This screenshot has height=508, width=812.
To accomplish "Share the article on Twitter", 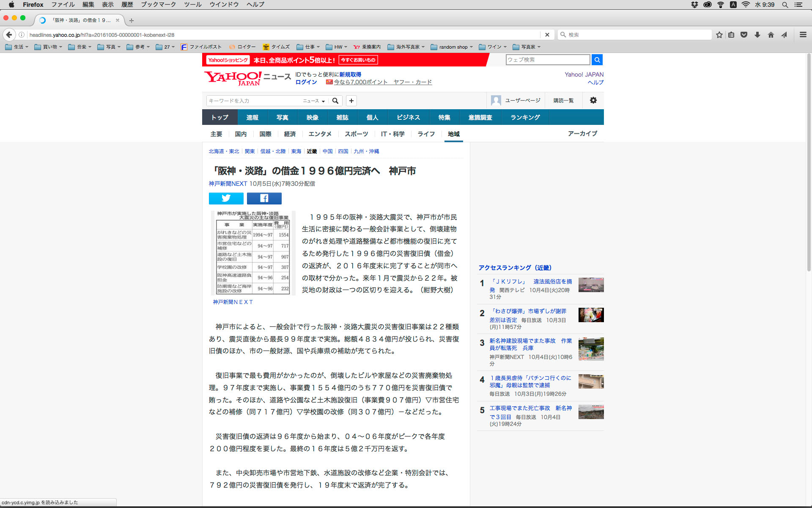I will [x=226, y=198].
